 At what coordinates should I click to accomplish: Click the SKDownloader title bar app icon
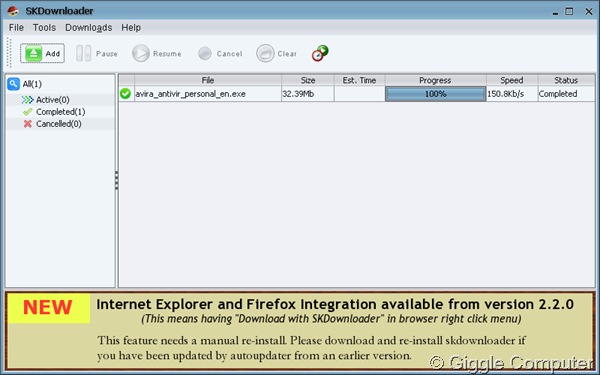(13, 11)
